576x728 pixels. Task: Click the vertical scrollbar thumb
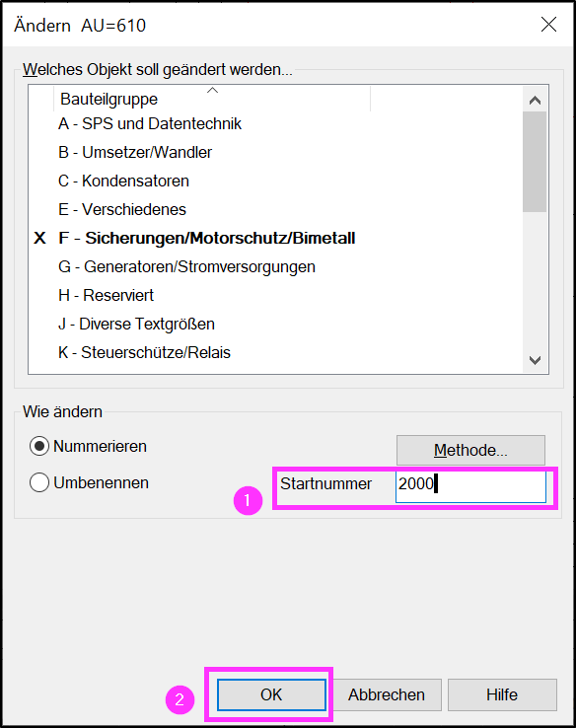(x=535, y=162)
